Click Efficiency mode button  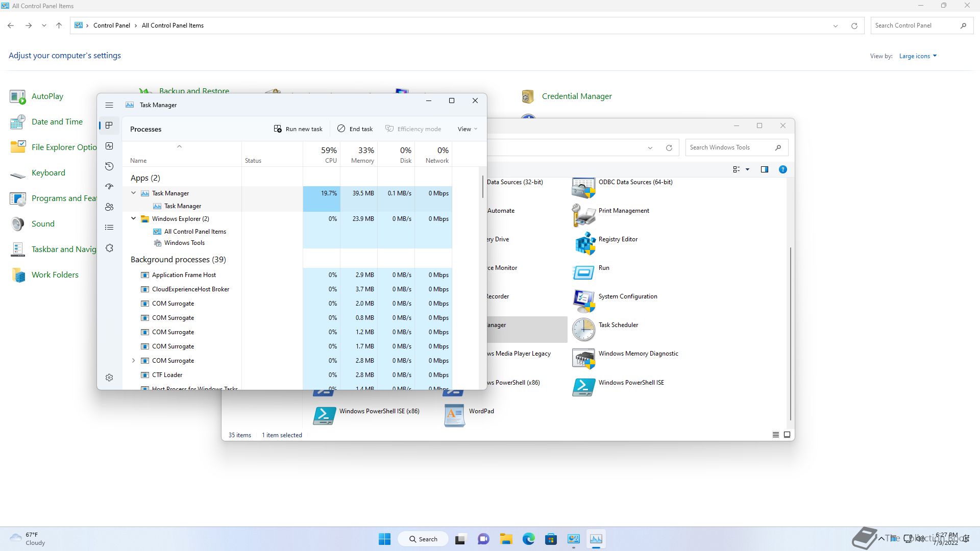coord(413,129)
